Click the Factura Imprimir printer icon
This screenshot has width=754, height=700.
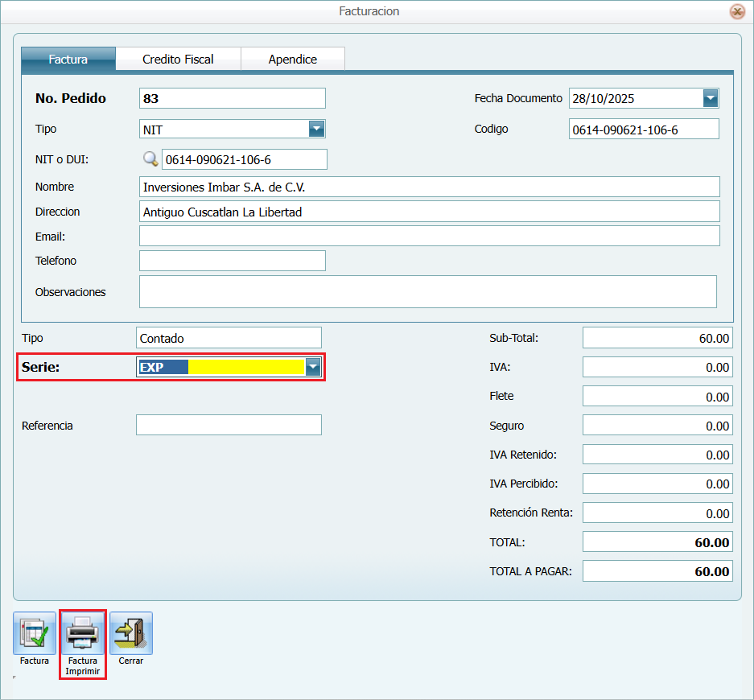pyautogui.click(x=82, y=633)
